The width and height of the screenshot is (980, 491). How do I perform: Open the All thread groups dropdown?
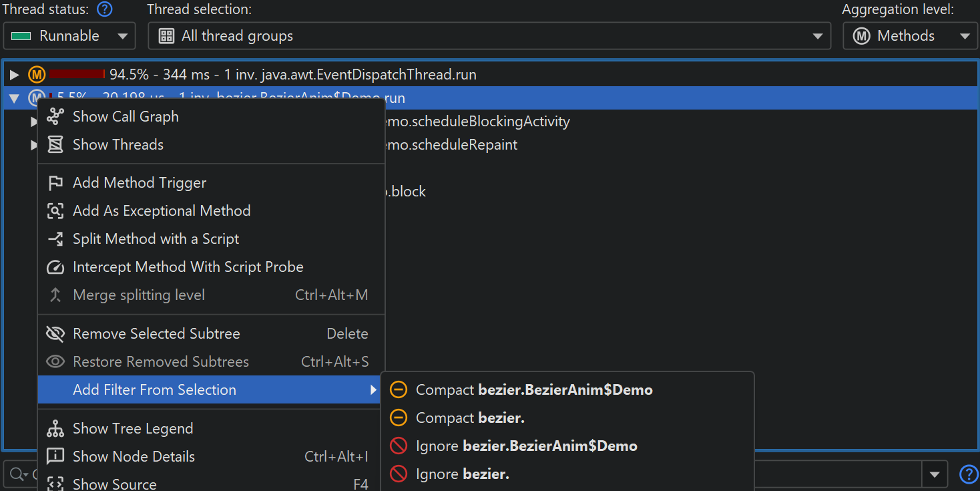click(489, 36)
